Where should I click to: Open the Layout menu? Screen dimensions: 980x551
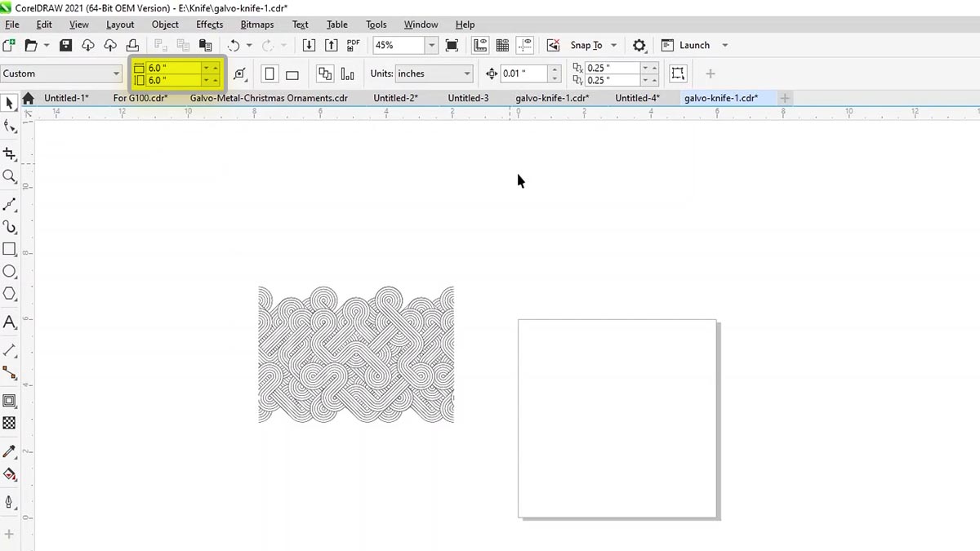point(120,24)
